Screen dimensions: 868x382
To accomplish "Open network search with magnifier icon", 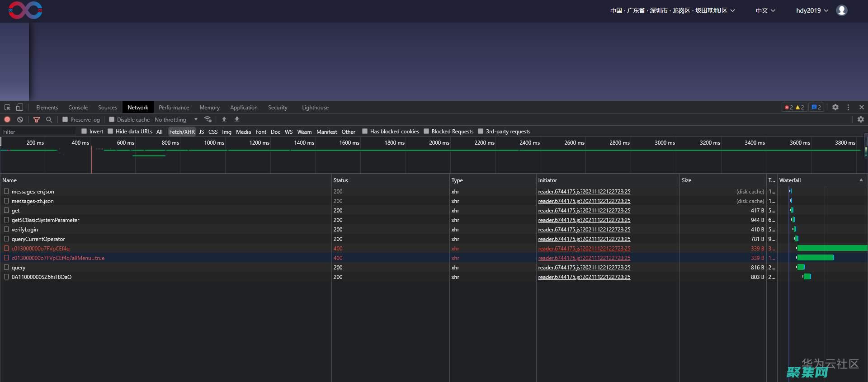I will click(x=49, y=120).
